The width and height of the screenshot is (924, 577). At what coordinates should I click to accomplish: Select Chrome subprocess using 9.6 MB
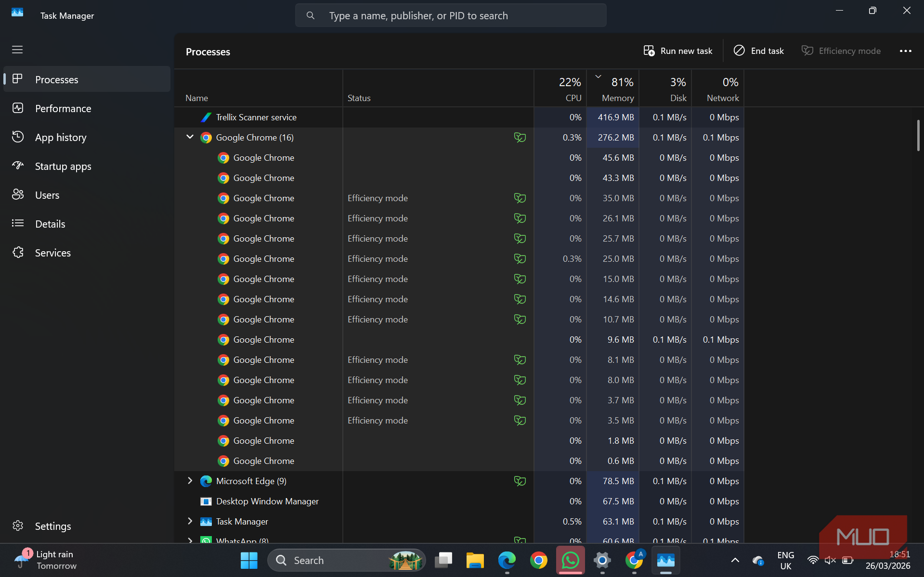459,339
